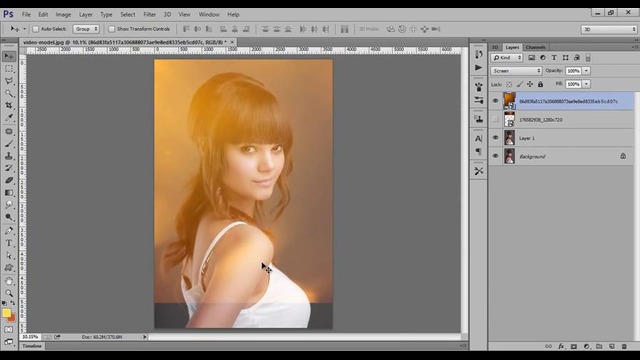The image size is (640, 360).
Task: Select the Move tool in toolbox
Action: click(x=9, y=56)
